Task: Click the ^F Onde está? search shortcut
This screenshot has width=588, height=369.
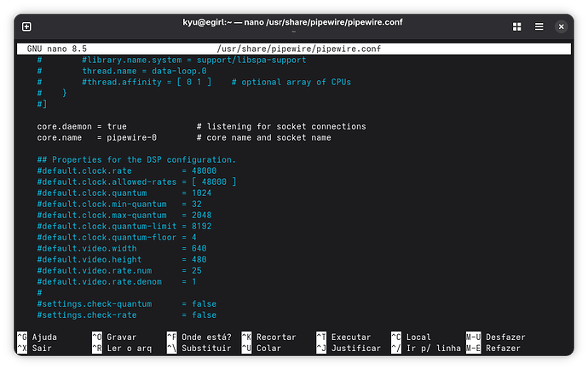Action: click(198, 337)
